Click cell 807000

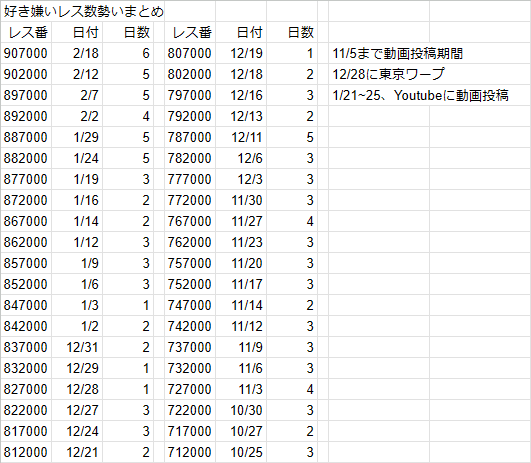(190, 53)
